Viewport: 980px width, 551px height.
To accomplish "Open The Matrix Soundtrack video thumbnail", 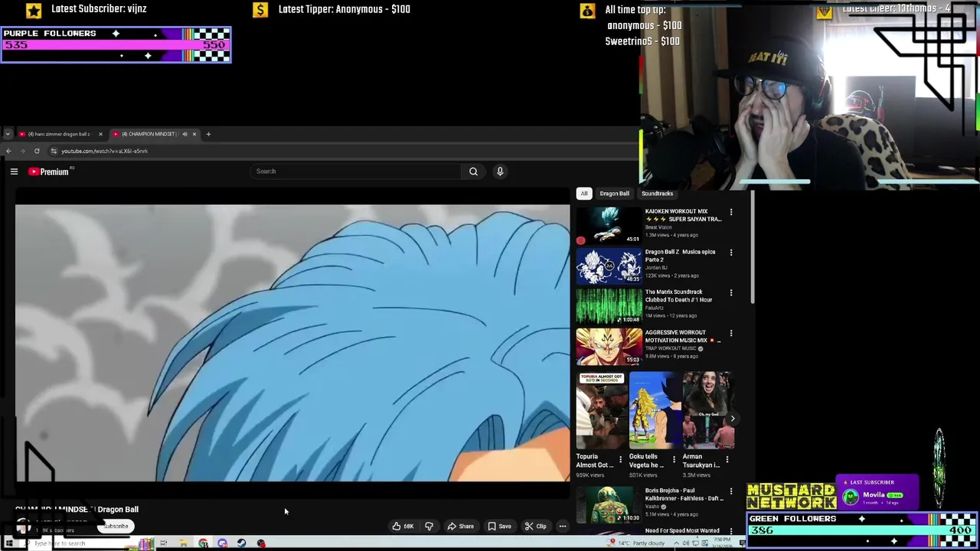I will tap(609, 306).
